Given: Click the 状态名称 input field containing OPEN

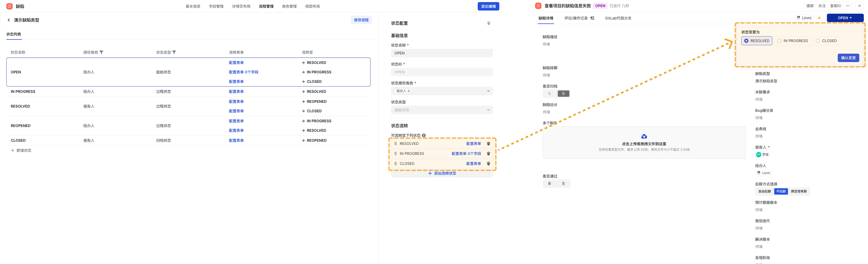Looking at the screenshot, I should pyautogui.click(x=442, y=53).
